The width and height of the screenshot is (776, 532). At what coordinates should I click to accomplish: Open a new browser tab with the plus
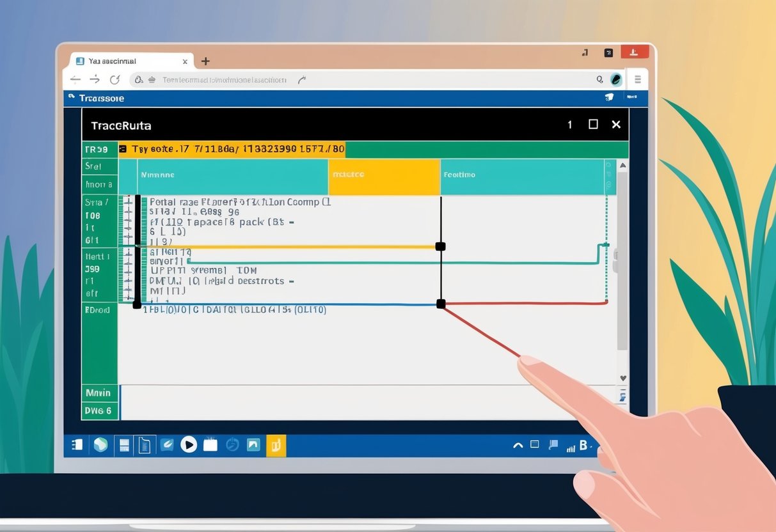point(205,61)
